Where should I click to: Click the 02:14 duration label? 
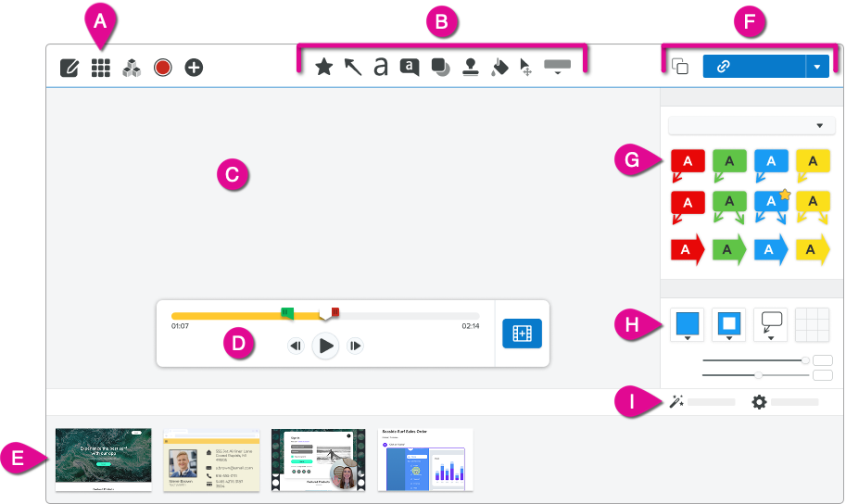tap(471, 326)
